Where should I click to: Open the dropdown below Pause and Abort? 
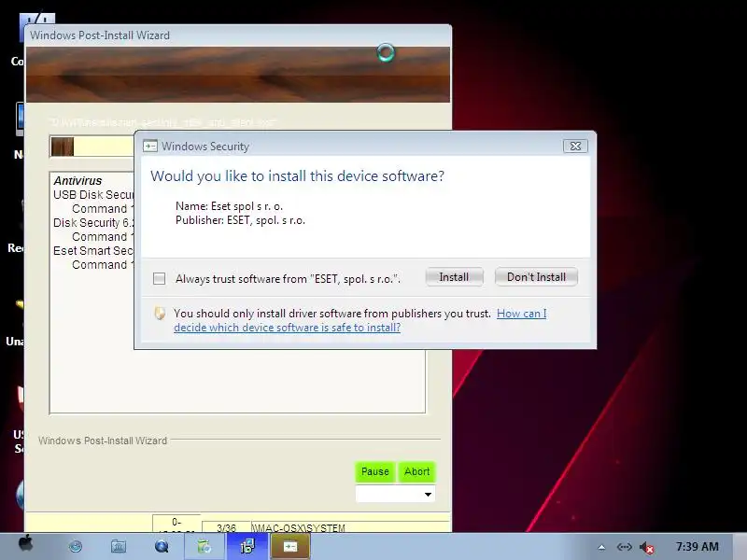(x=395, y=494)
